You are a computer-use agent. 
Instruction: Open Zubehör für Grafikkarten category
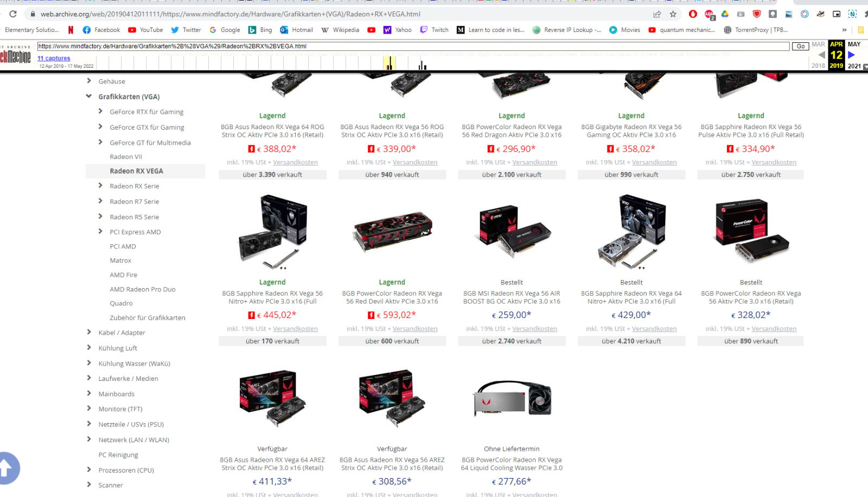click(x=148, y=318)
